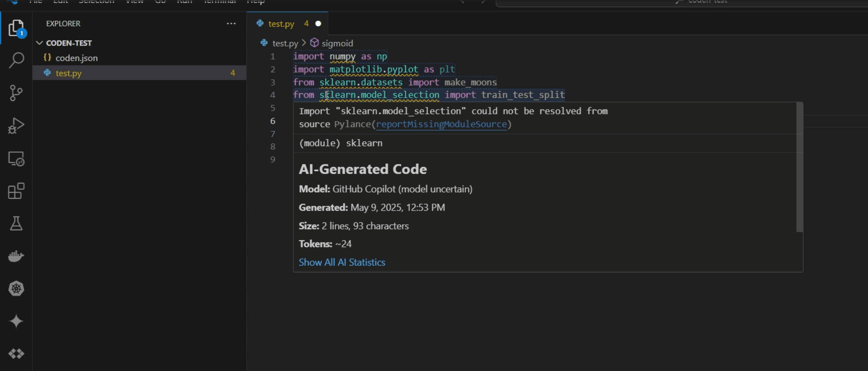Open the Source Control view icon
The width and height of the screenshot is (868, 371).
point(16,93)
